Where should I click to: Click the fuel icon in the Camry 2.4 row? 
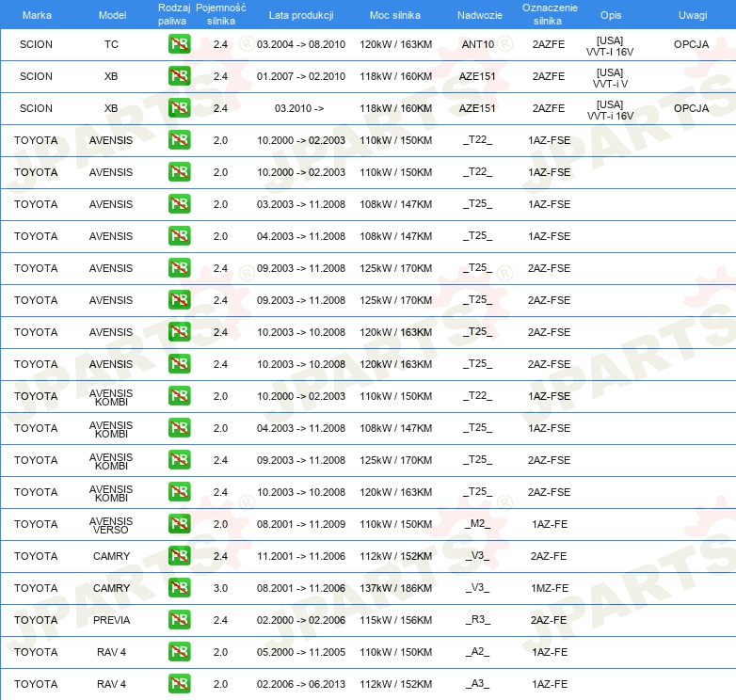pos(179,556)
